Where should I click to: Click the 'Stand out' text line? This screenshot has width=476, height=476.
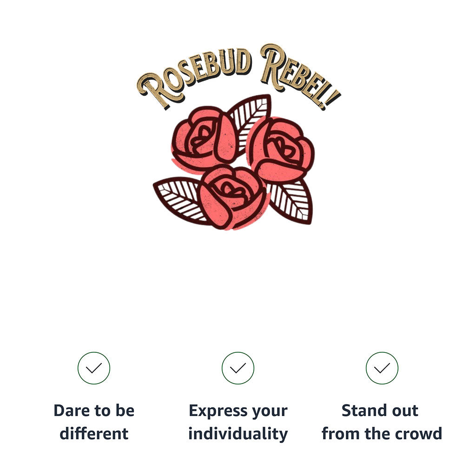click(380, 410)
